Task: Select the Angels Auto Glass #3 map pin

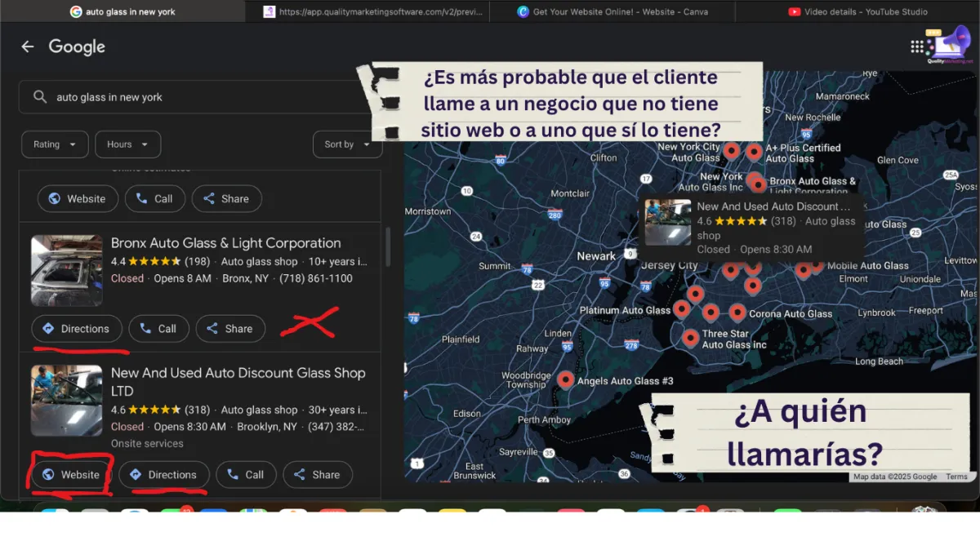Action: coord(565,379)
